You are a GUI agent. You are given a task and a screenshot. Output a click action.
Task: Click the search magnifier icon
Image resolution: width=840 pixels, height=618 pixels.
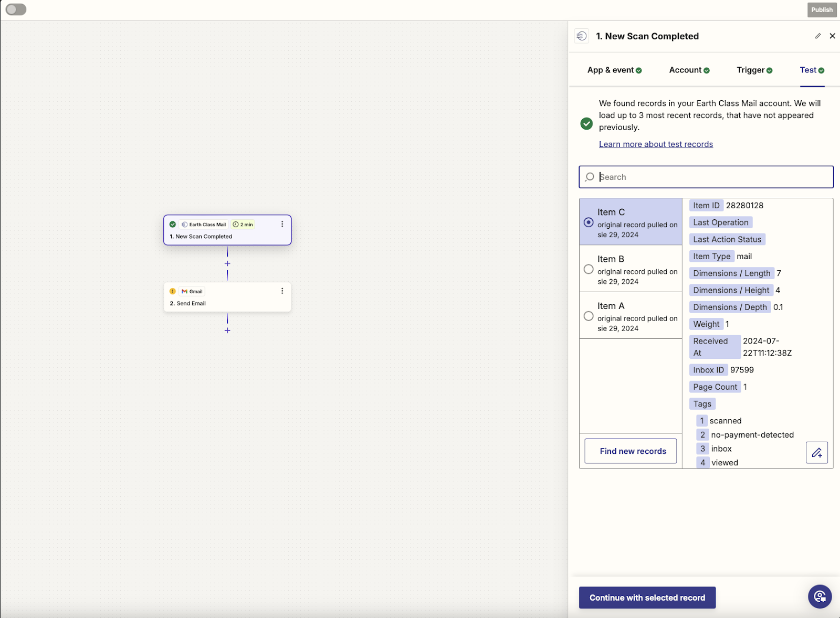tap(590, 177)
